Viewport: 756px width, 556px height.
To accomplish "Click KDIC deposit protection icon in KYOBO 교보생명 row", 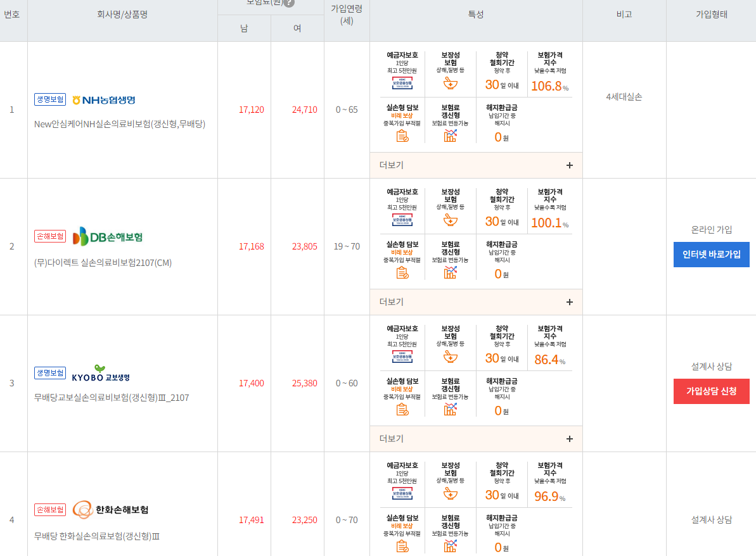I will [x=402, y=357].
